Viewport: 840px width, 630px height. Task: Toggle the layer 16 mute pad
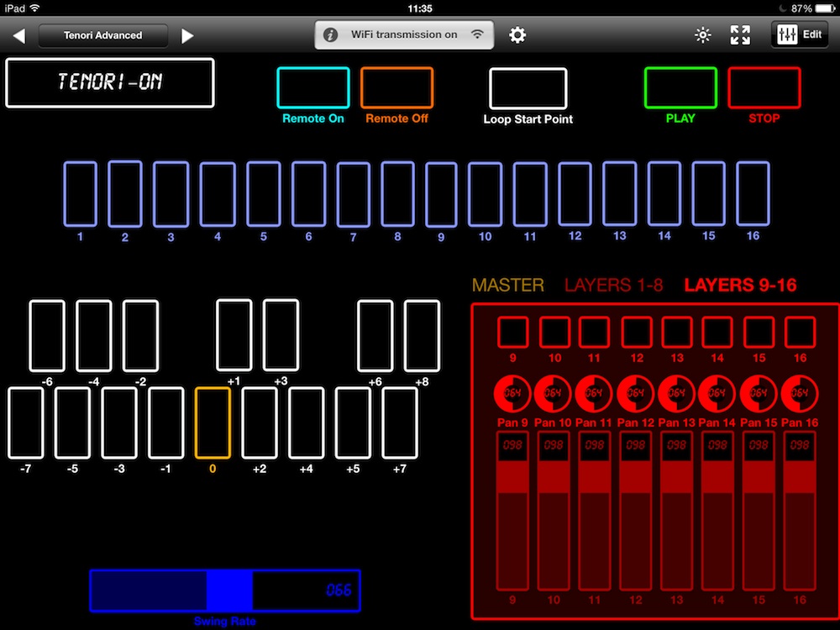click(800, 332)
